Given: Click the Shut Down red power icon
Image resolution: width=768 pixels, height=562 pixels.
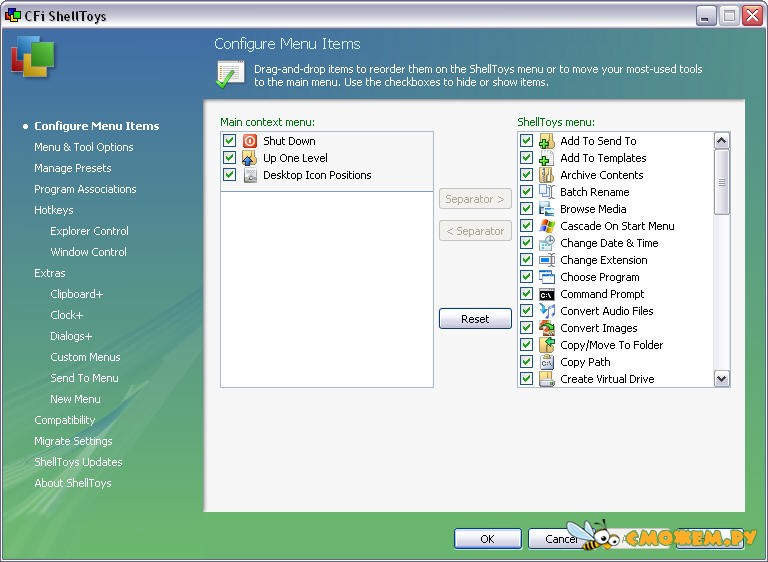Looking at the screenshot, I should [x=250, y=141].
